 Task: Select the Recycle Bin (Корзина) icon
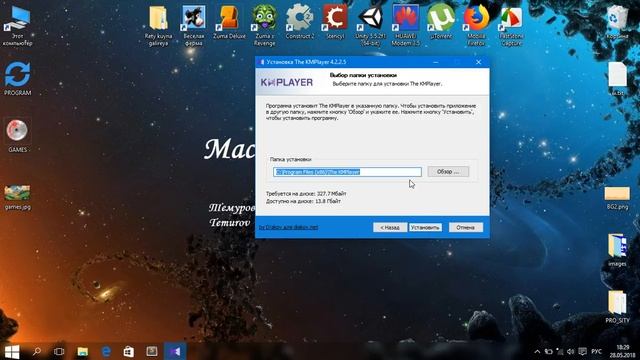point(617,22)
